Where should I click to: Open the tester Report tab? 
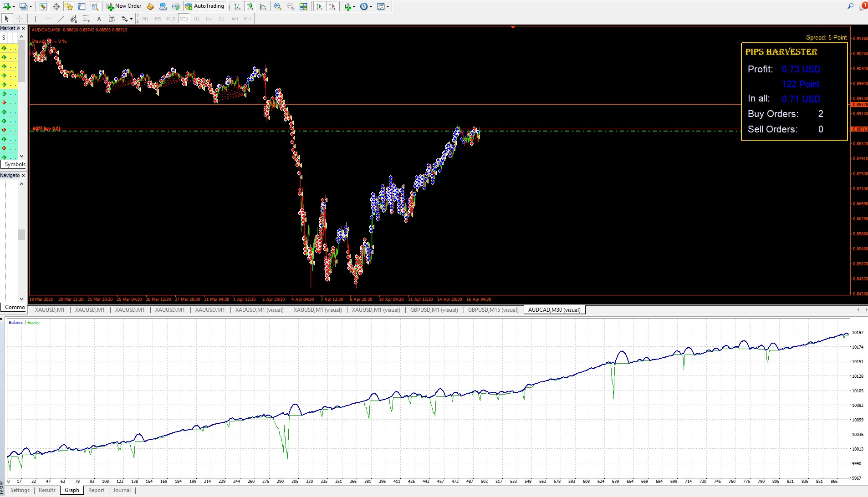pyautogui.click(x=96, y=490)
